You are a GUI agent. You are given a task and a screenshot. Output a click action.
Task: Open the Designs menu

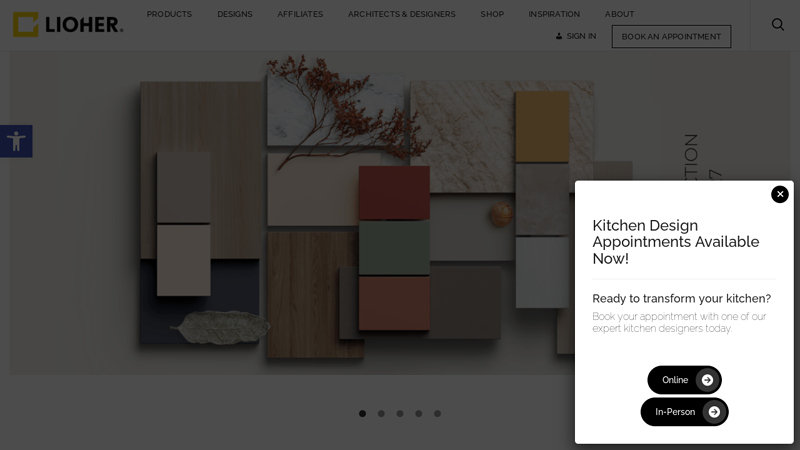[235, 14]
